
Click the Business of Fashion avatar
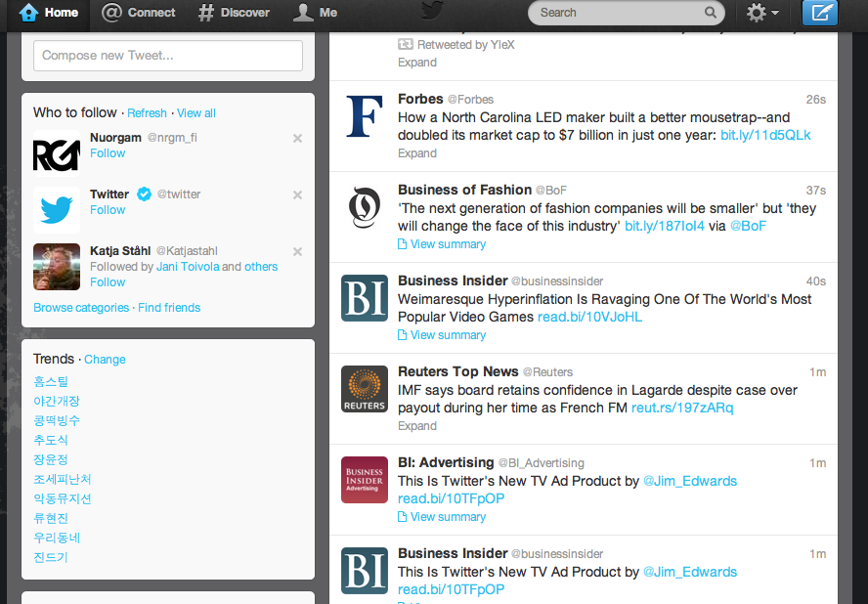365,207
